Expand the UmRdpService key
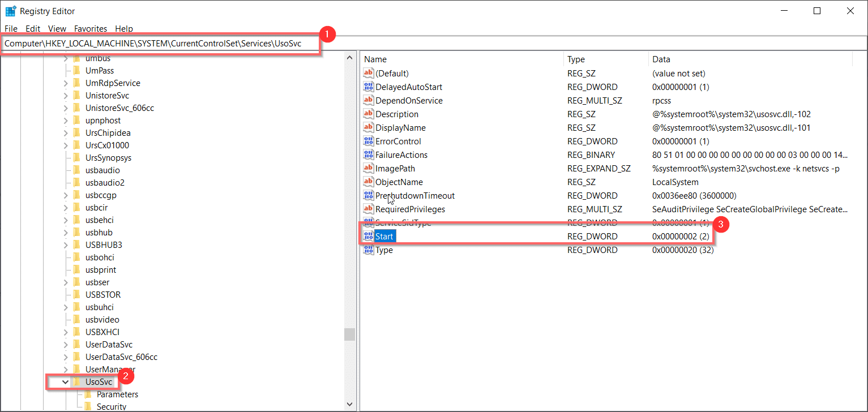 coord(65,83)
